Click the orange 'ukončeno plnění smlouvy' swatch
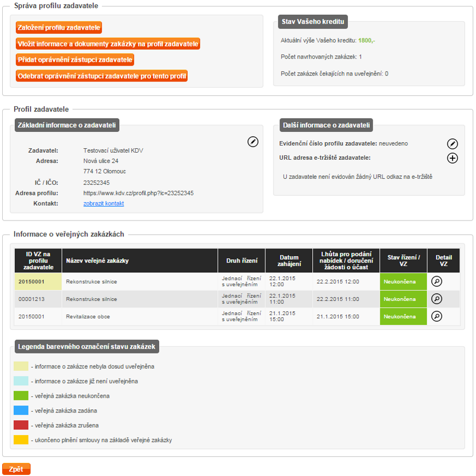Screen dimensions: 476x476 click(x=21, y=439)
